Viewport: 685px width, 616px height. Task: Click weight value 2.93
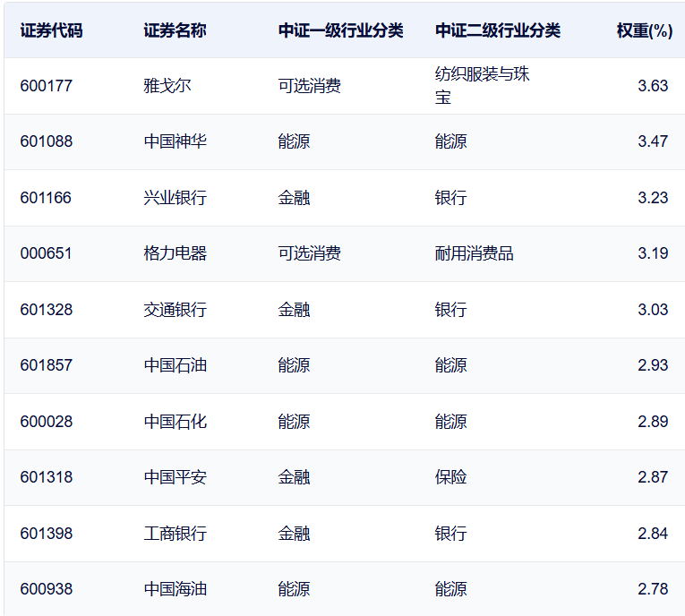tap(653, 365)
